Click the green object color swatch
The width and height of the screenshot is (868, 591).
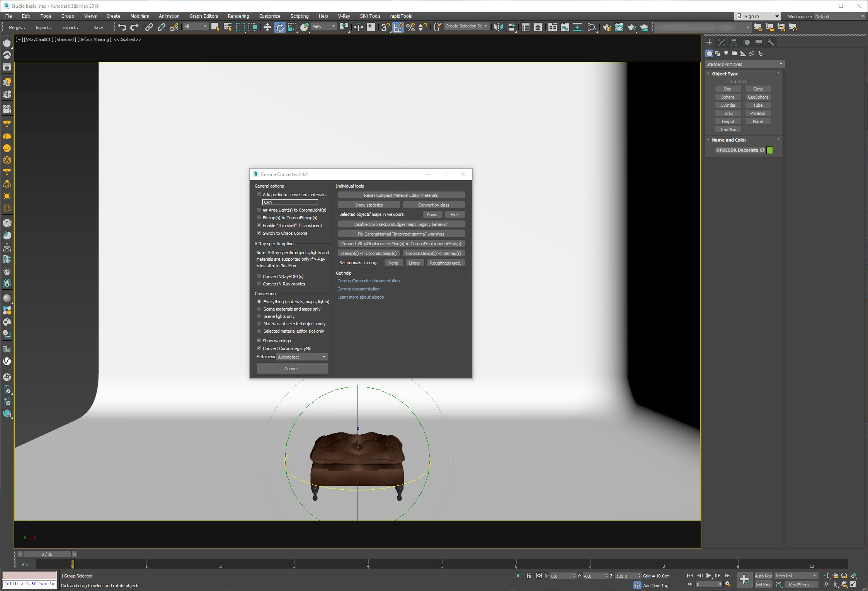pyautogui.click(x=769, y=150)
